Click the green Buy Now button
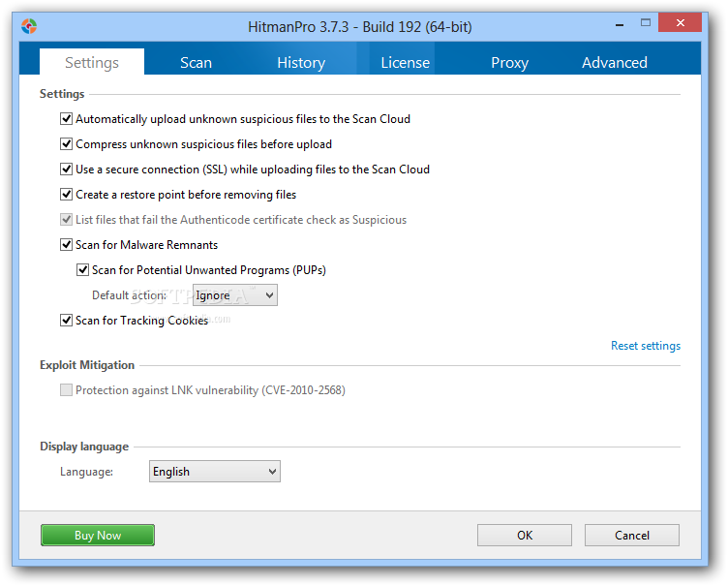The height and width of the screenshot is (586, 728). 98,536
